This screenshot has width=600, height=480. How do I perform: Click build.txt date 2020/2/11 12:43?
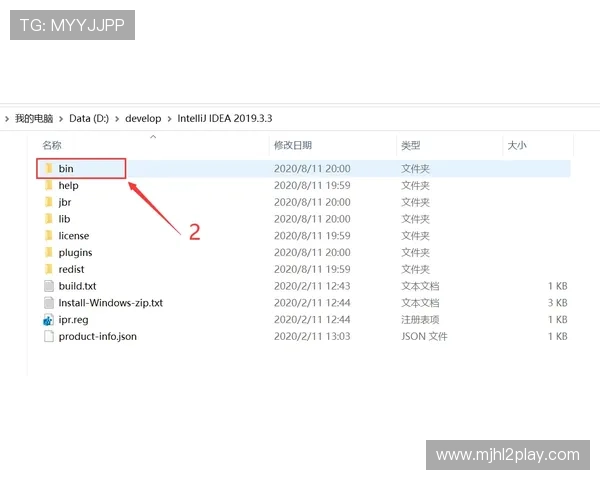tap(312, 286)
